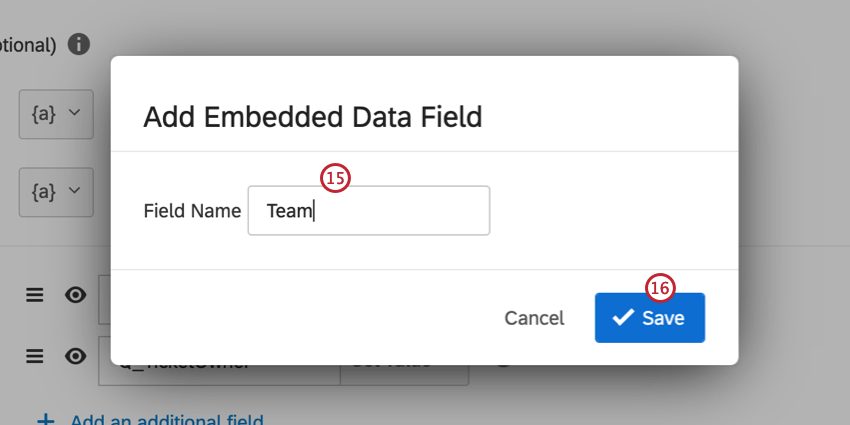850x425 pixels.
Task: Click the info icon beside the optional label
Action: [79, 44]
